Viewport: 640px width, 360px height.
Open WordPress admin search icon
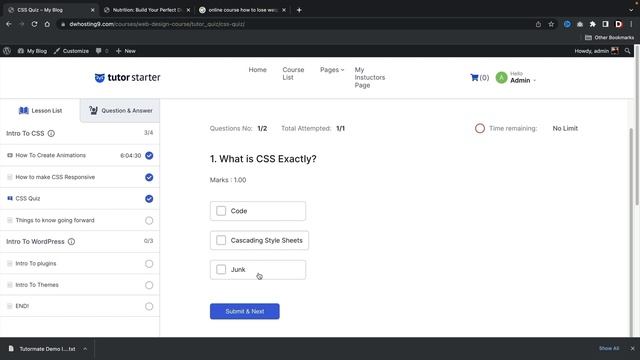[x=627, y=51]
